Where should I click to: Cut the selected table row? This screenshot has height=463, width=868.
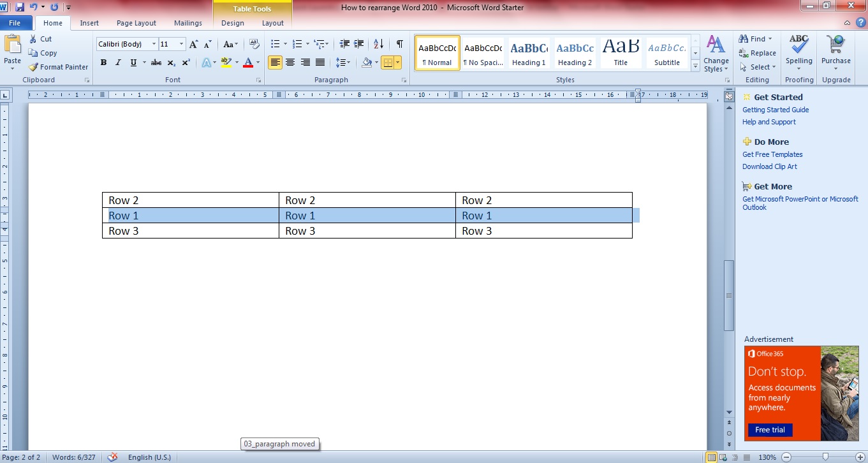[x=41, y=39]
